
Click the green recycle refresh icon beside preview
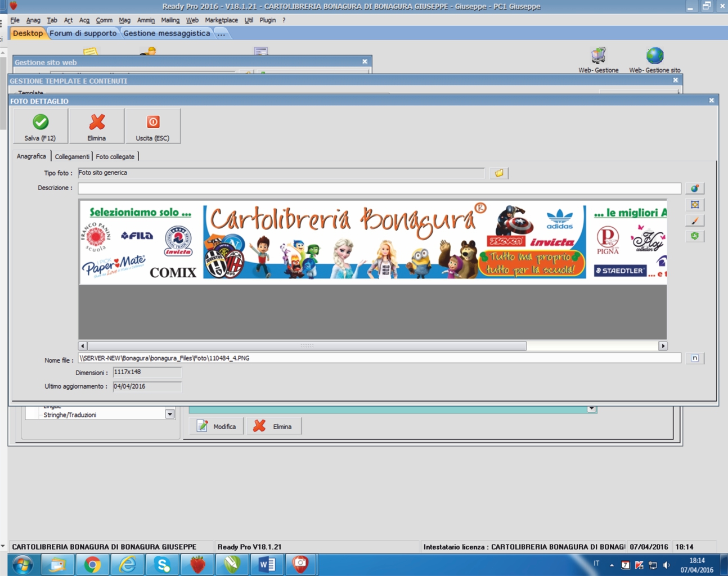point(695,236)
